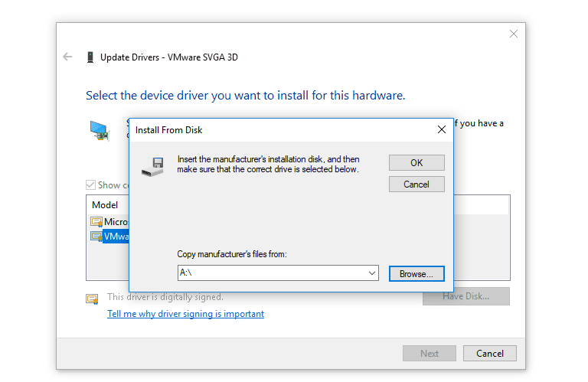Click the 'Select the device driver' heading
The height and width of the screenshot is (382, 588).
coord(246,96)
